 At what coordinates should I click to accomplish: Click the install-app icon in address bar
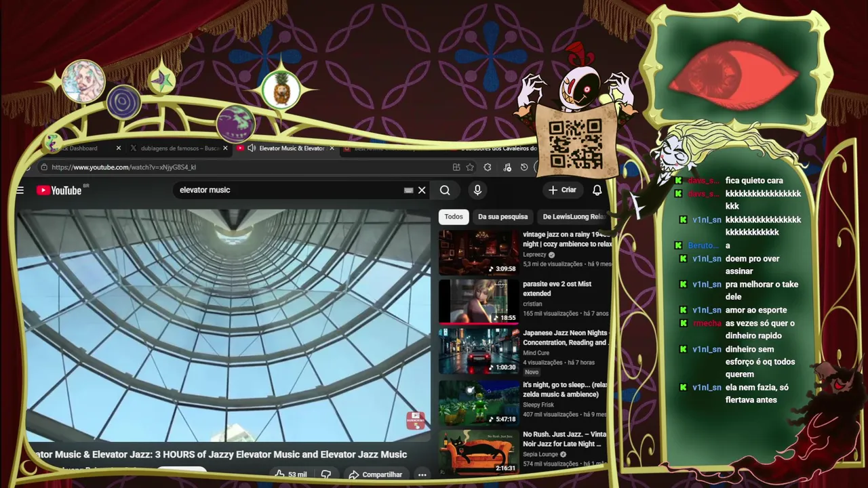click(456, 167)
